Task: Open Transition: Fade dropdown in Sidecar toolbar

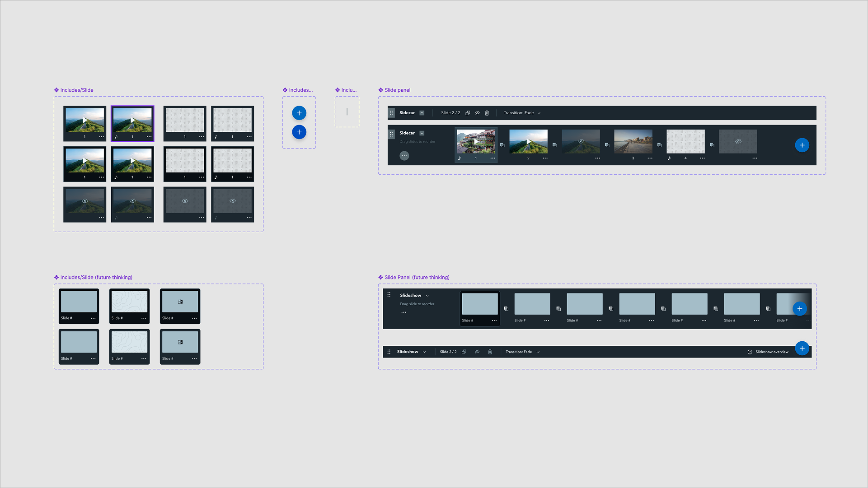Action: point(522,113)
